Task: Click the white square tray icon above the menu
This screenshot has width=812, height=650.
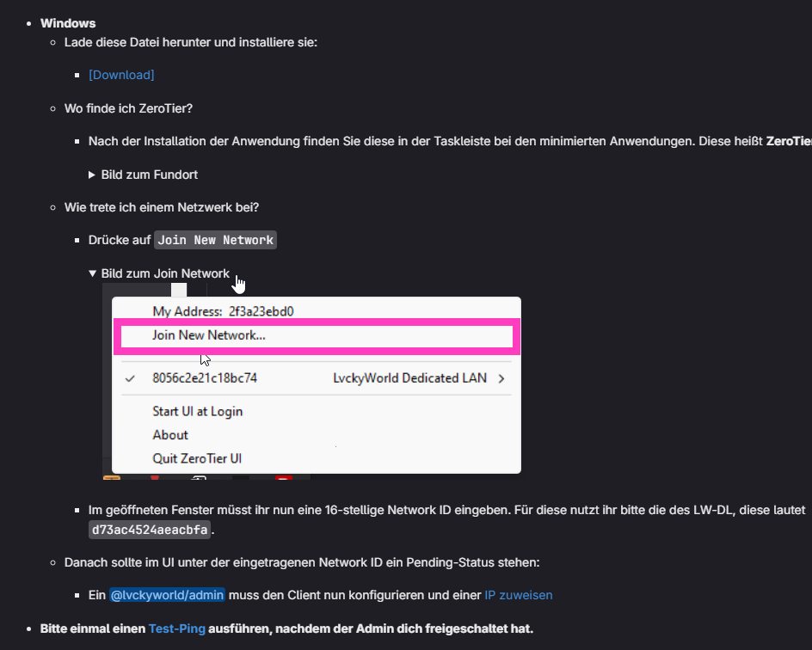Action: pyautogui.click(x=179, y=290)
